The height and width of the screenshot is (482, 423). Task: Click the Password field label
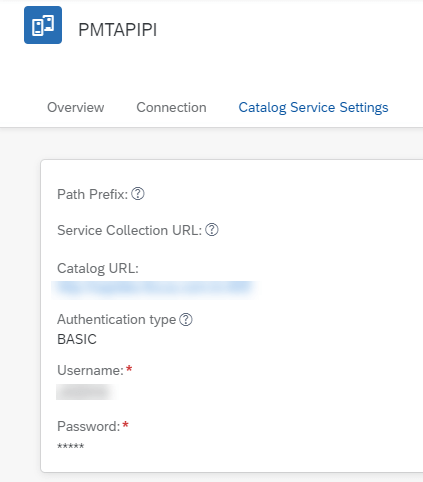tap(88, 426)
